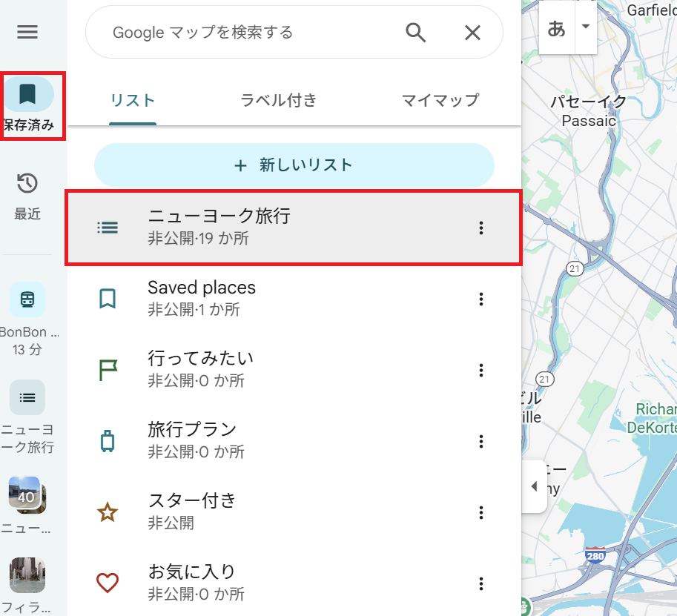Open the hamburger main menu
The width and height of the screenshot is (677, 616).
click(x=27, y=32)
